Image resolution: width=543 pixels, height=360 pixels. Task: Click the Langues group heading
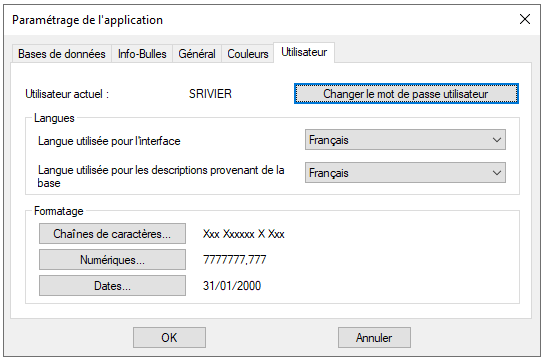tap(54, 118)
